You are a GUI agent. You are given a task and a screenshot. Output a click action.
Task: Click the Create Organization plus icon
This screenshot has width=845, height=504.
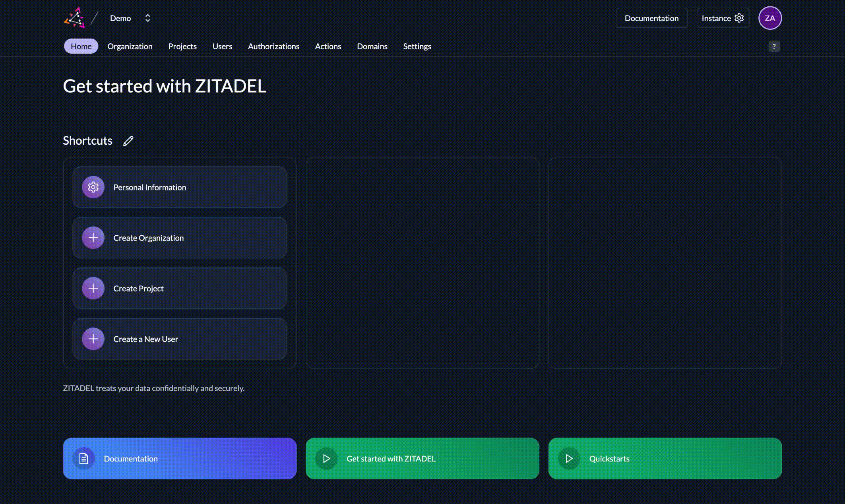click(93, 237)
